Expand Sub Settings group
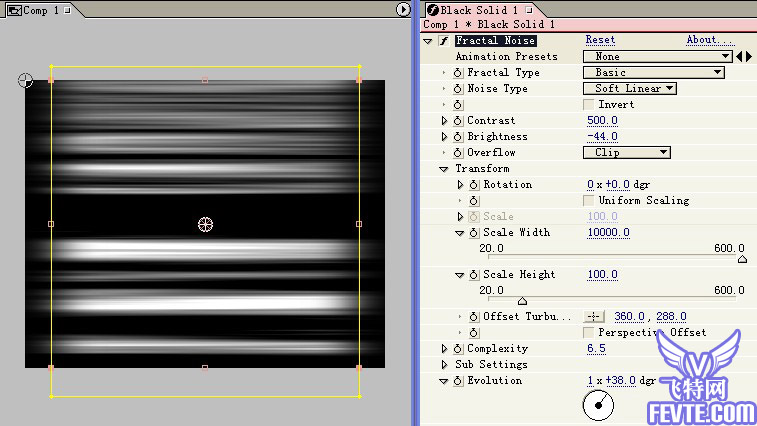 click(x=444, y=364)
